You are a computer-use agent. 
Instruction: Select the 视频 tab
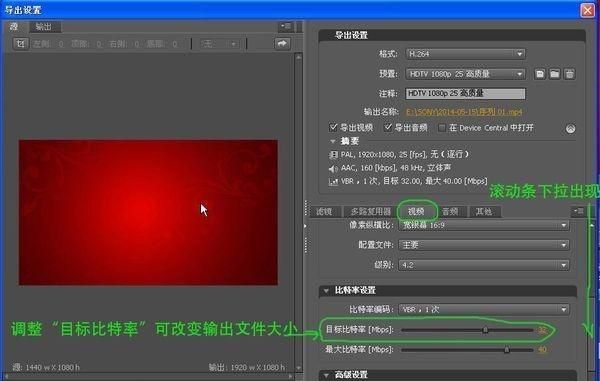pos(416,212)
